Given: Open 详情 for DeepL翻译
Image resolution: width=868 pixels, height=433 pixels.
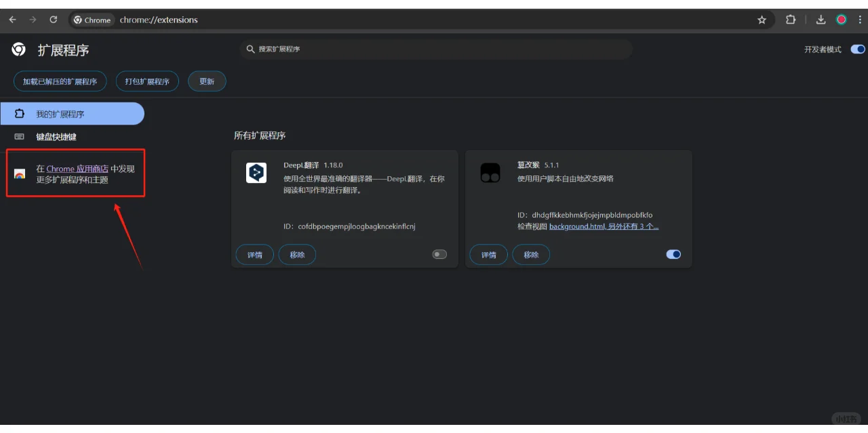Looking at the screenshot, I should pos(255,255).
